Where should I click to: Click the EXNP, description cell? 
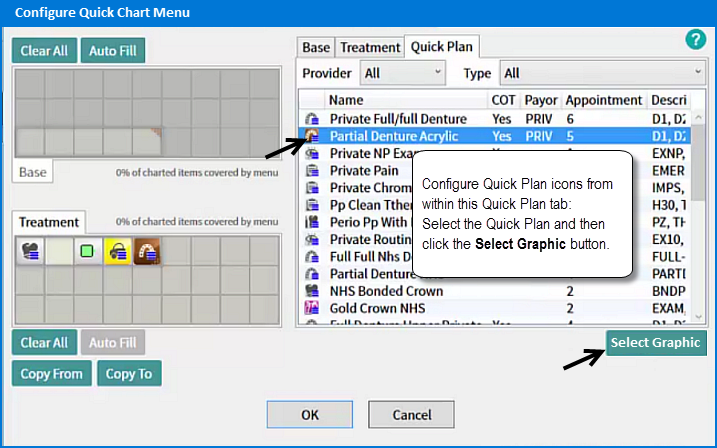668,153
